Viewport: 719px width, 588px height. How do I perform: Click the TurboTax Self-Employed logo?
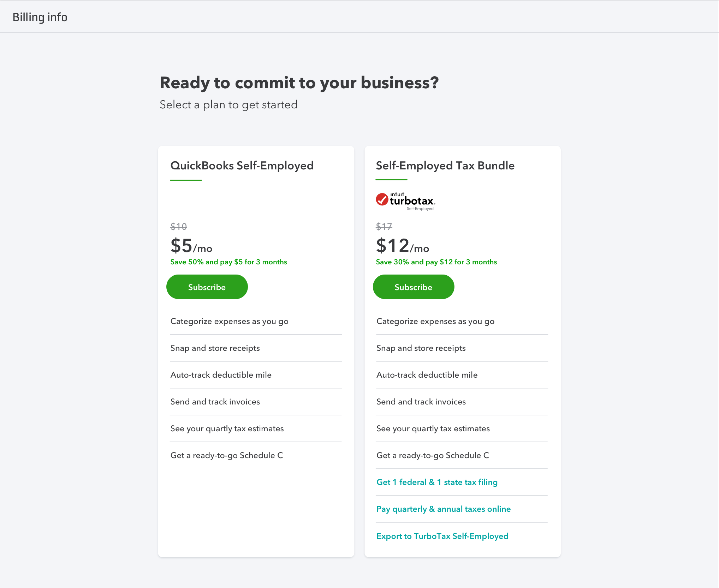(405, 201)
